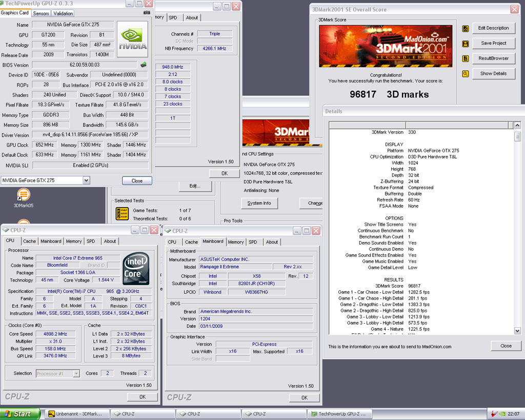Click the GPU-Z Name field NVIDIA GeForce GTX 275
Image resolution: width=525 pixels, height=420 pixels.
pyautogui.click(x=73, y=25)
